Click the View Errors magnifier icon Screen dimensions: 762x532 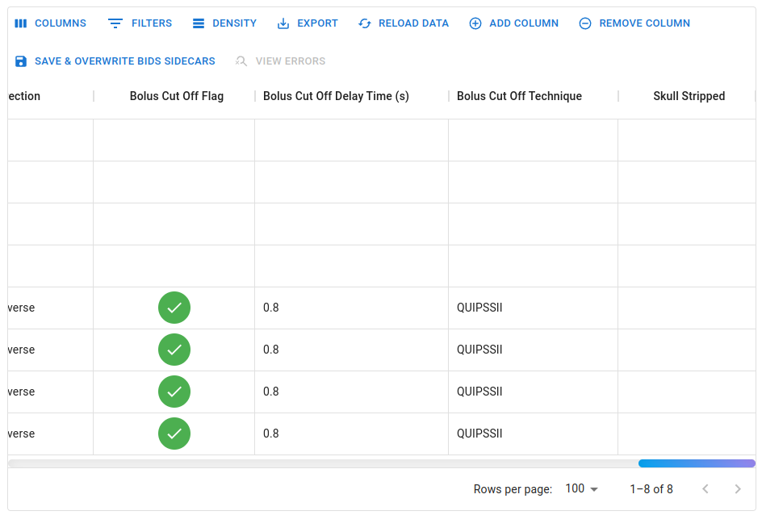pos(241,61)
